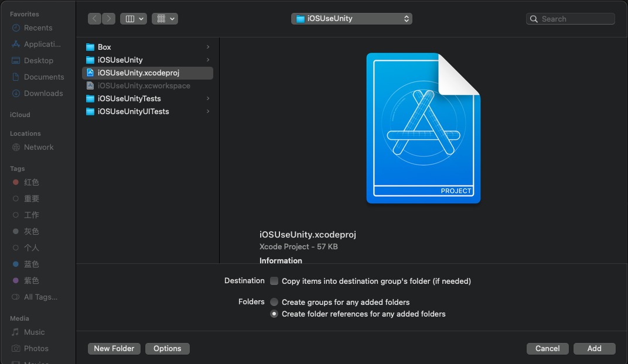Click the Documents icon in sidebar

tap(16, 77)
